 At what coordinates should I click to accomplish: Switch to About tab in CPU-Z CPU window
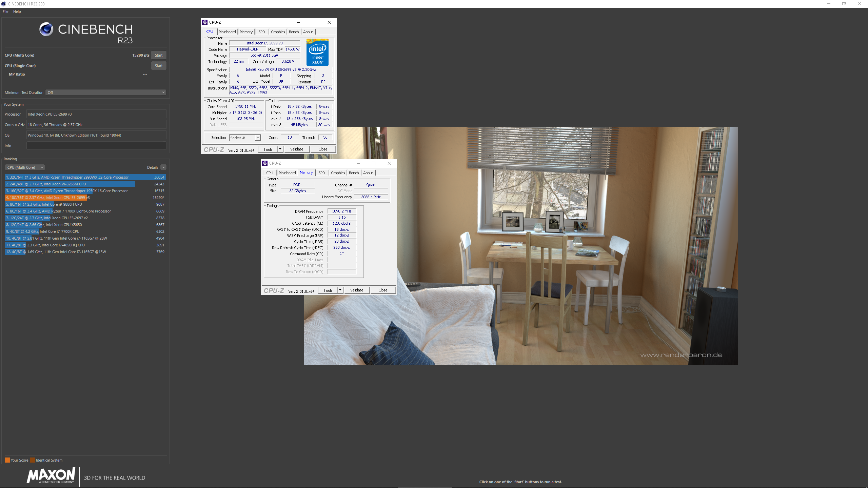click(x=308, y=32)
